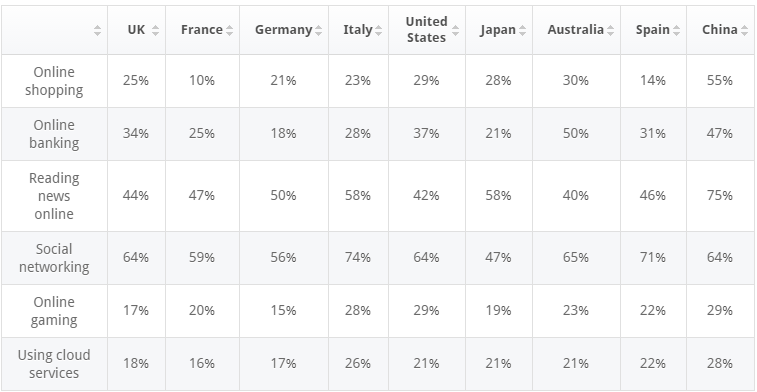Select the Online banking row label

click(x=54, y=134)
